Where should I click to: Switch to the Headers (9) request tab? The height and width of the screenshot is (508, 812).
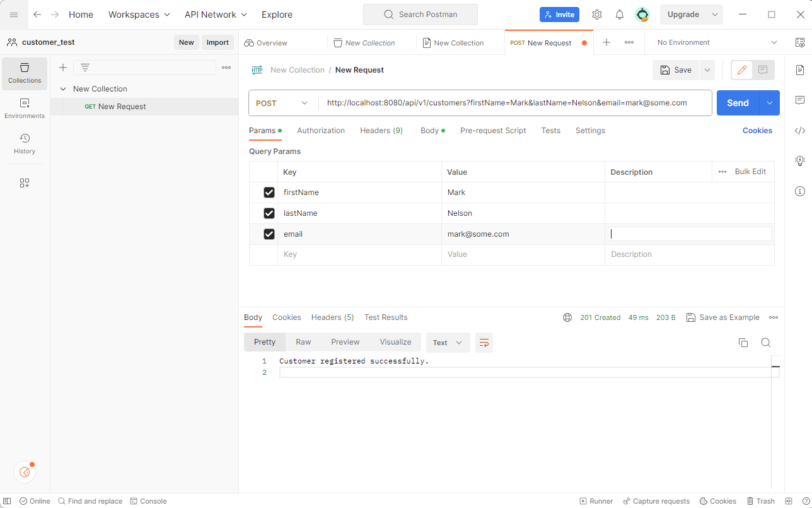click(381, 131)
